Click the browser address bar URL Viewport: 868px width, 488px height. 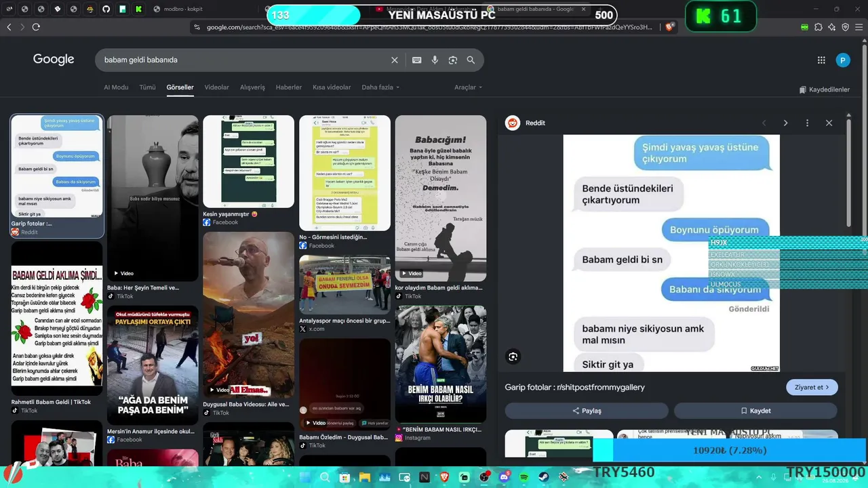coord(429,27)
